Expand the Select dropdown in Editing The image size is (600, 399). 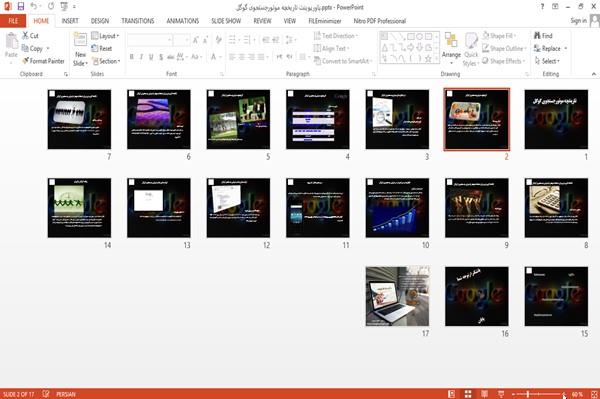point(547,61)
